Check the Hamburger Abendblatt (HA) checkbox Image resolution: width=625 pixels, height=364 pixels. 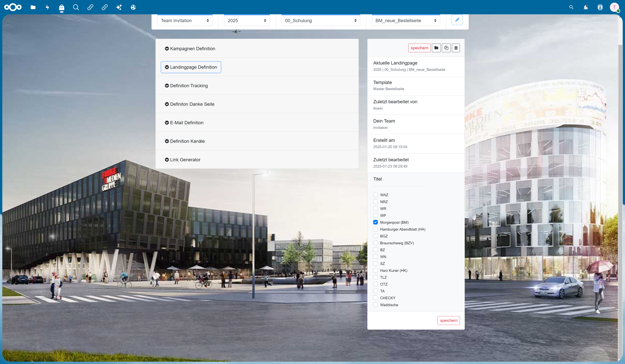[376, 229]
